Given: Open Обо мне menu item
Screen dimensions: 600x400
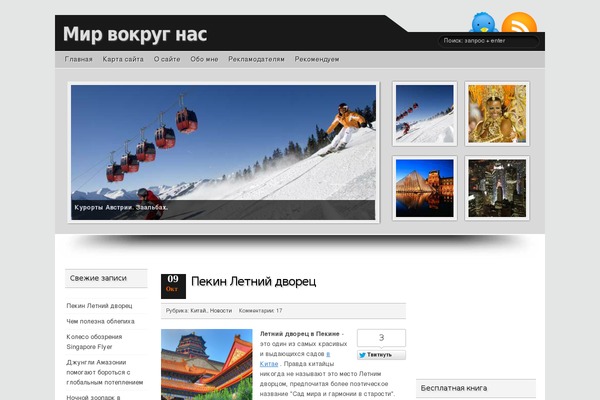Looking at the screenshot, I should click(x=204, y=59).
